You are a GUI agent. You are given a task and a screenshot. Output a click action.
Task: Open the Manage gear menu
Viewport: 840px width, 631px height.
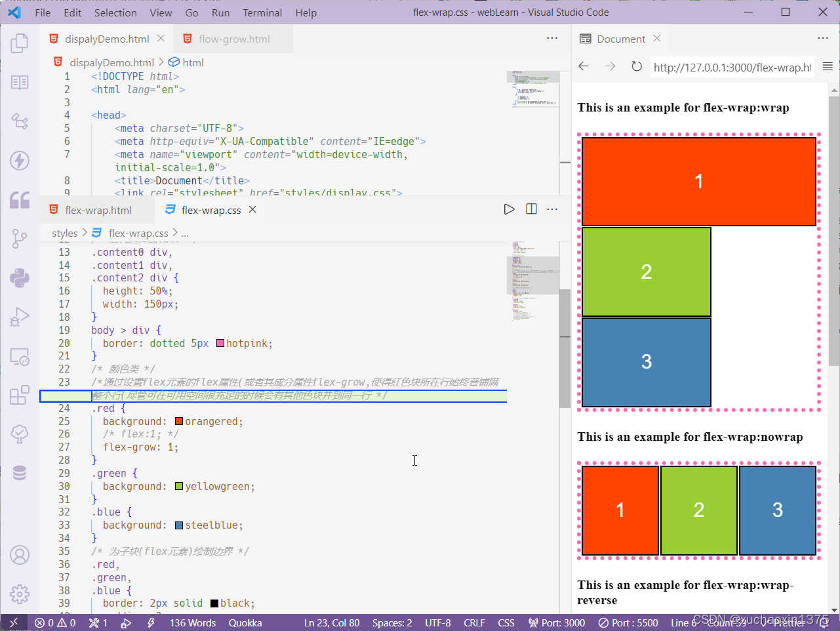pos(20,594)
